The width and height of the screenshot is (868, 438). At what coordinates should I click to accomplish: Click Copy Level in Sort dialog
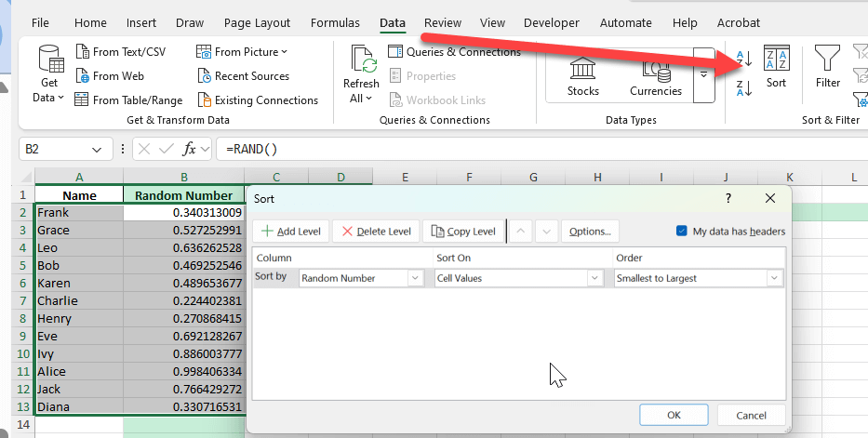point(463,232)
